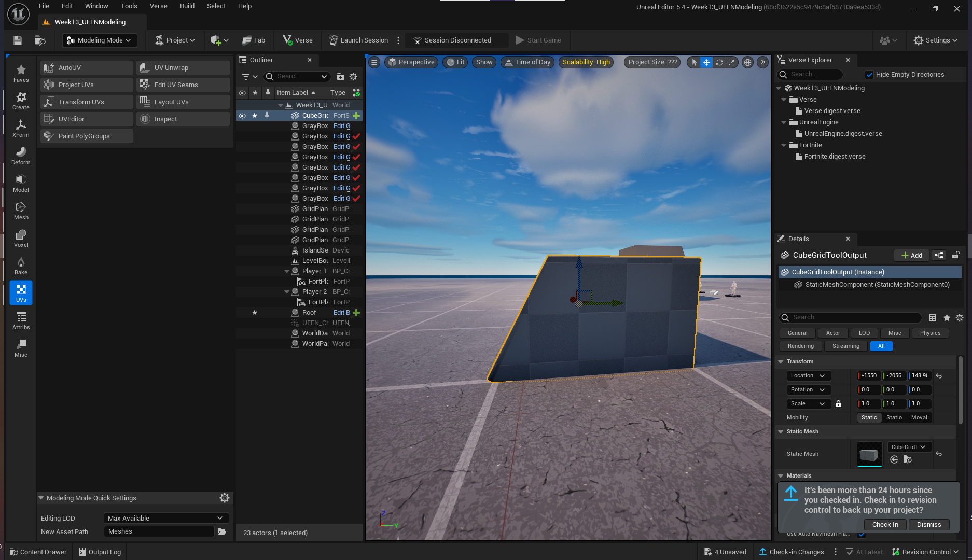Open the Modeling Mode dropdown
Screen dimensions: 972x560
(x=100, y=40)
